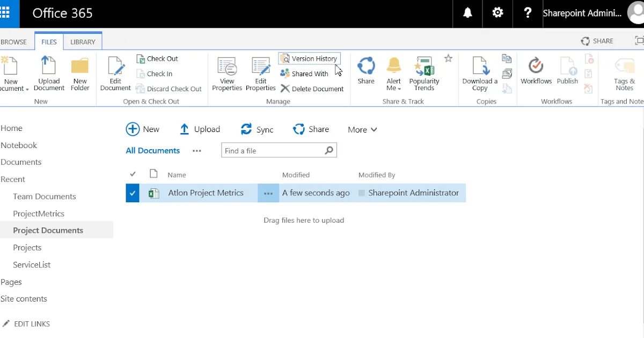Click the Share ribbon icon
Viewport: 644px width, 338px height.
pyautogui.click(x=366, y=70)
